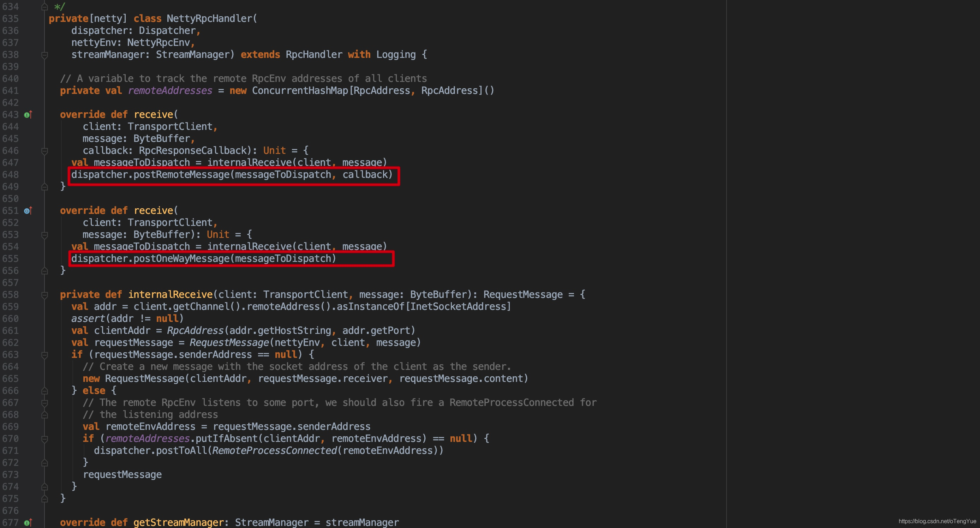Click getHostString on line 661
The height and width of the screenshot is (528, 980).
tap(294, 331)
